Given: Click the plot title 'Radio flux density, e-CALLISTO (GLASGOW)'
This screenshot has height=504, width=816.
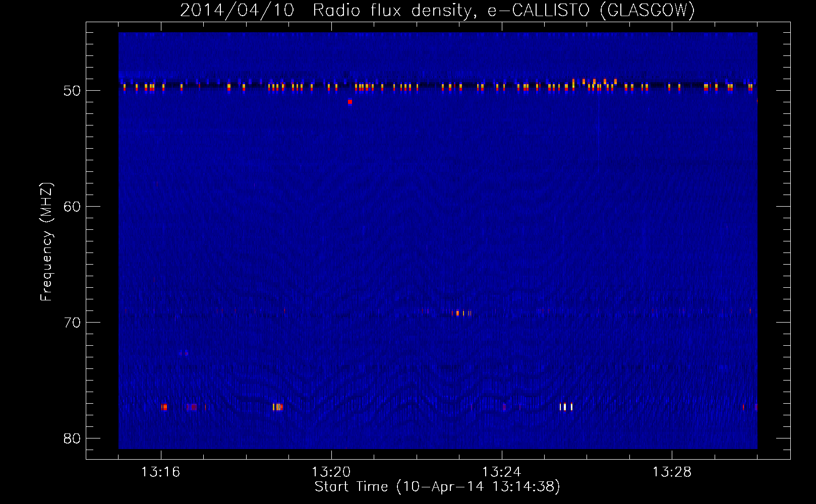Looking at the screenshot, I should point(504,11).
